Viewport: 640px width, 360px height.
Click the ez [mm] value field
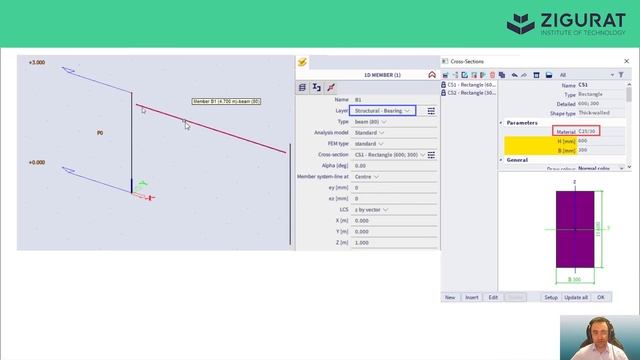coord(395,198)
